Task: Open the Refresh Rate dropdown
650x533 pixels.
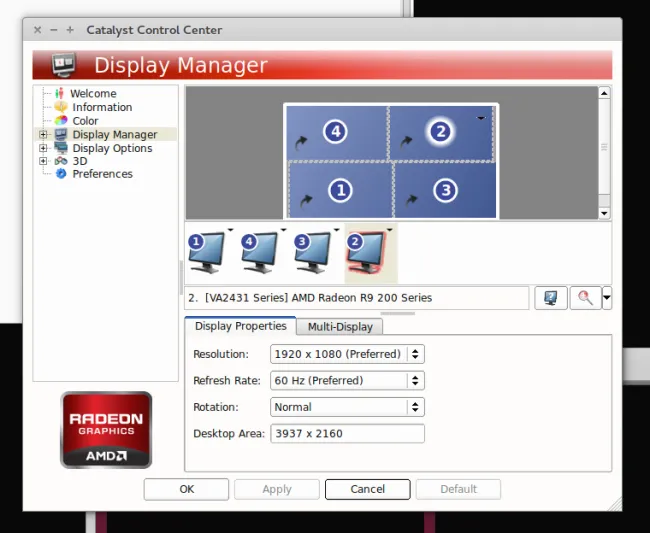Action: [347, 380]
